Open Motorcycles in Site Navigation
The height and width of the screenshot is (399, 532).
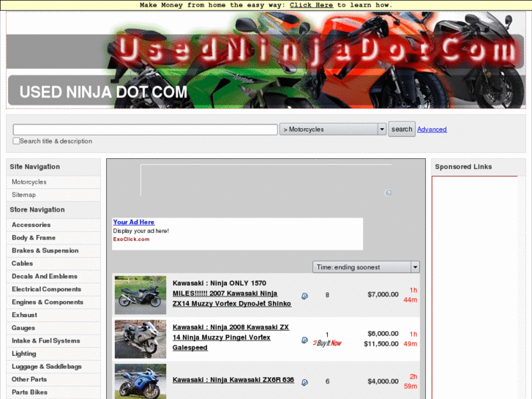(x=29, y=182)
